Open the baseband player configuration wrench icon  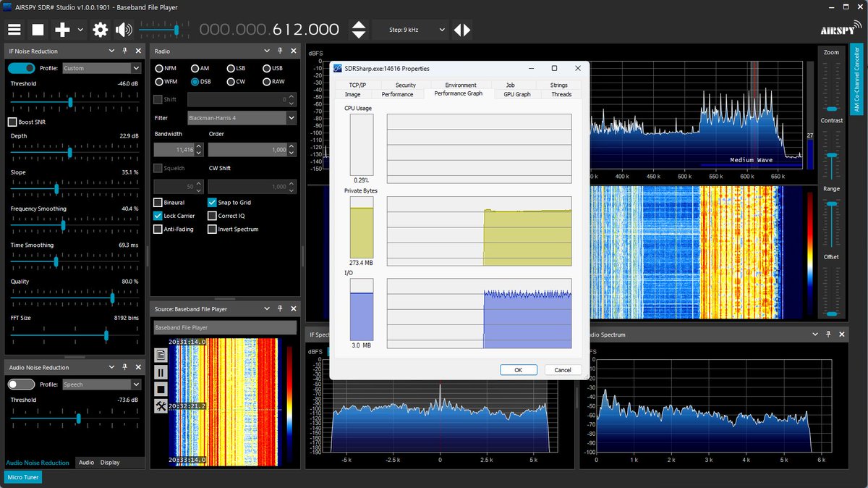(161, 406)
